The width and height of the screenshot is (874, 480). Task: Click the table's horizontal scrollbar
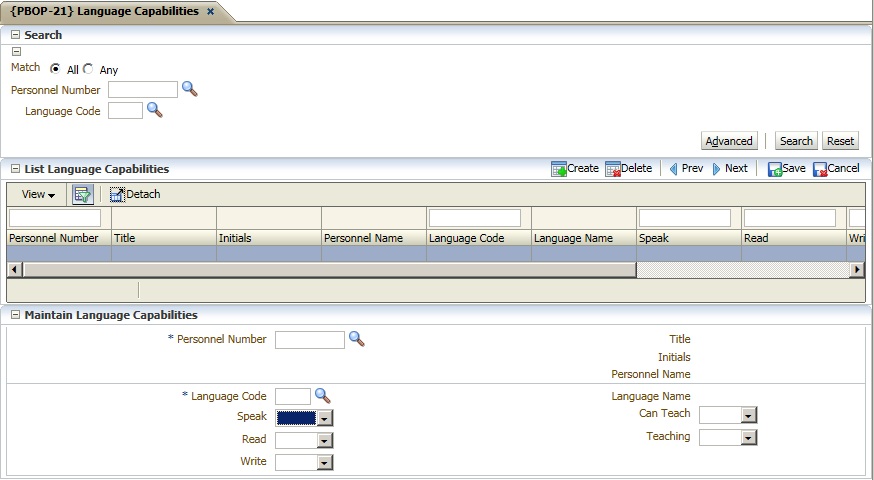(x=330, y=270)
